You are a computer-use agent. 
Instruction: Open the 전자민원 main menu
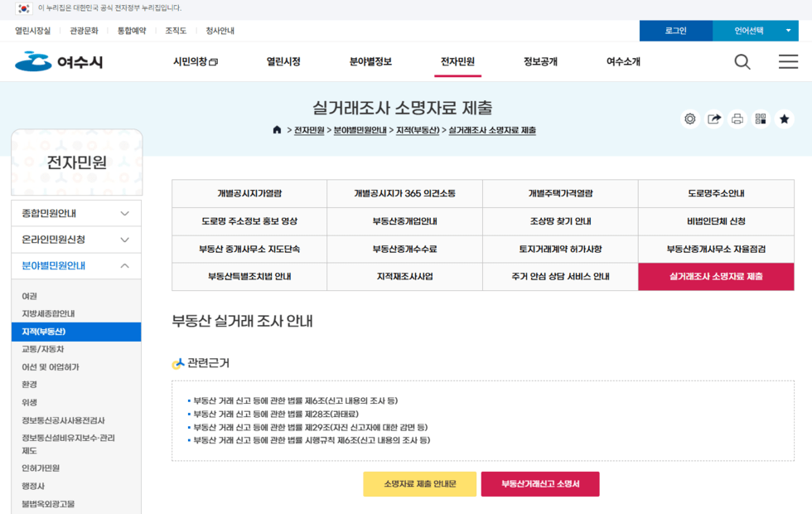(457, 61)
